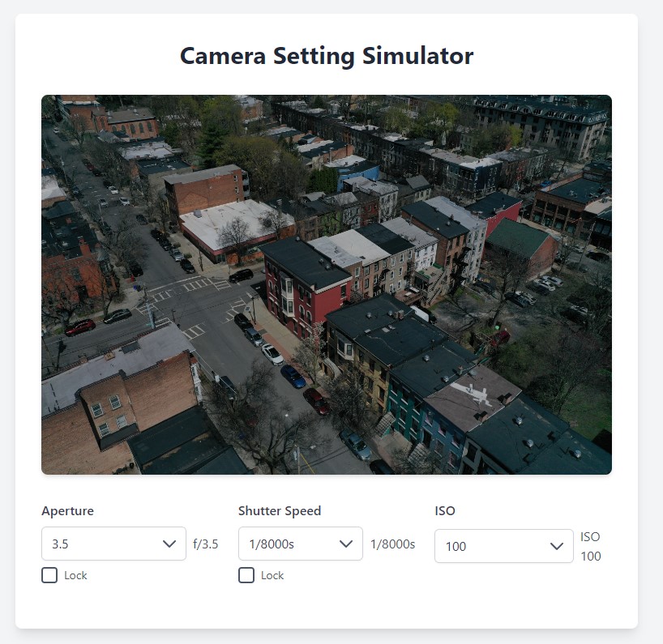Click the chevron on the Aperture dropdown
This screenshot has width=663, height=644.
[170, 544]
